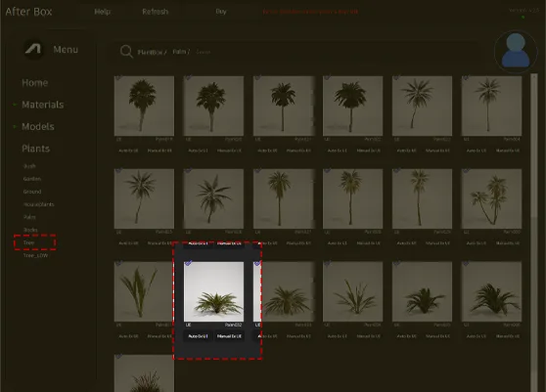Select the Plants category heading
Screen dimensions: 546x392
tap(36, 149)
